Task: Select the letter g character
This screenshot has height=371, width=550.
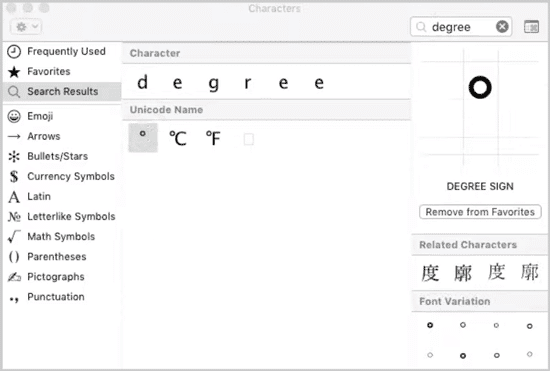Action: [x=213, y=83]
